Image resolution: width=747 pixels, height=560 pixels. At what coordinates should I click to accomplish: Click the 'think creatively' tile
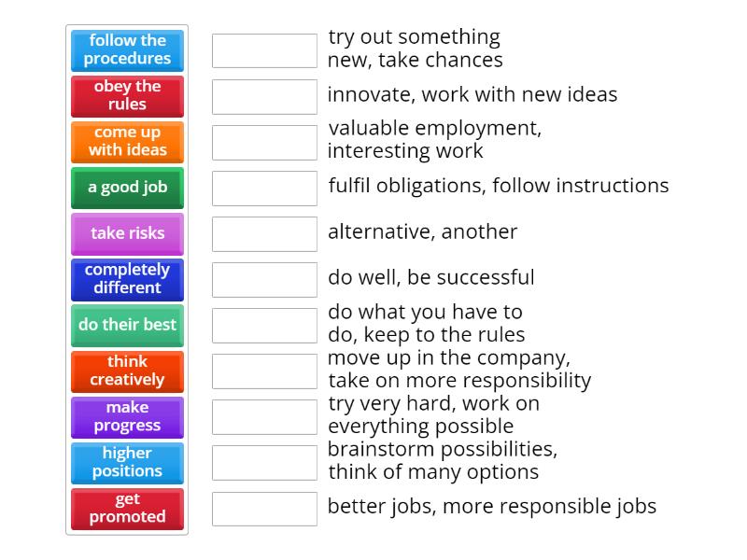pos(127,371)
